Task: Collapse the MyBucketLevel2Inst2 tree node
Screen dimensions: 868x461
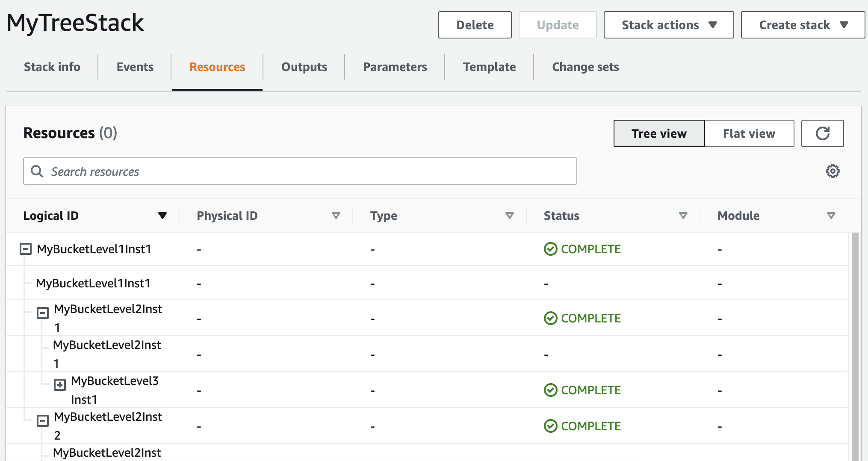Action: coord(43,421)
